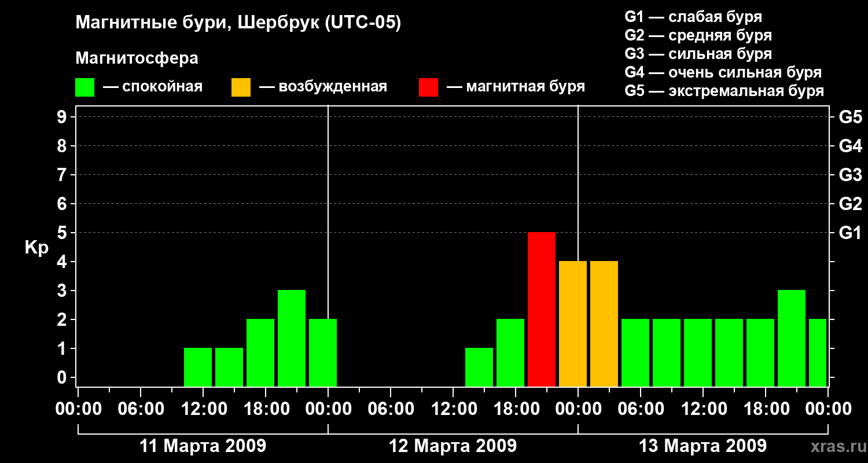Click the right-axis 'G2' level label
Viewport: 868px width, 463px height.
850,204
